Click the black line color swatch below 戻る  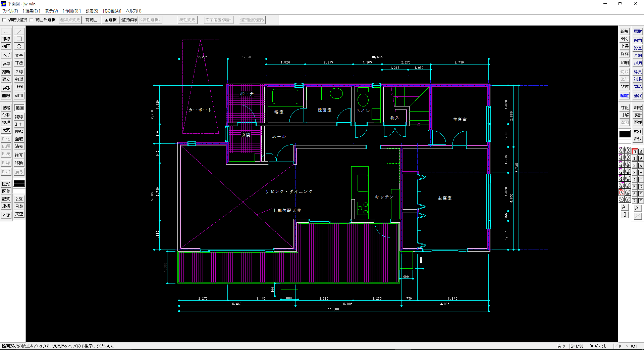coord(19,183)
